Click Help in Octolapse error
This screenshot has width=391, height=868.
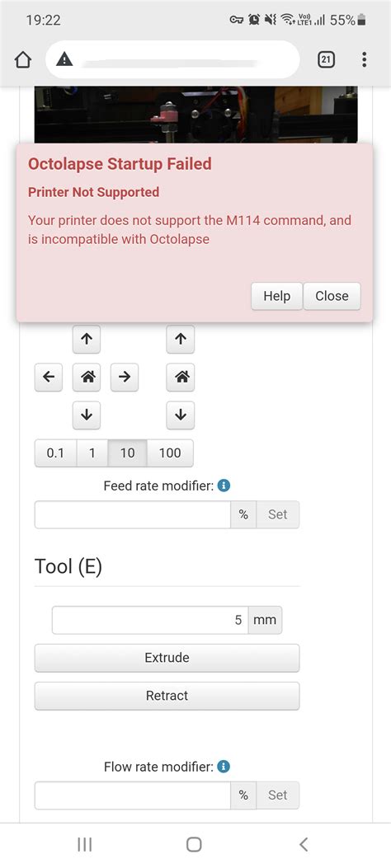(277, 296)
